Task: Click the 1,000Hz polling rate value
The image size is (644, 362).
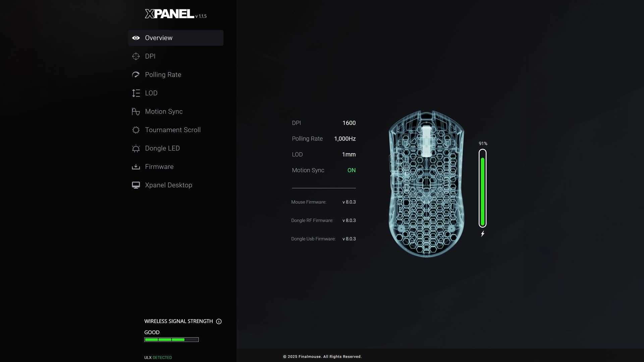Action: (344, 139)
